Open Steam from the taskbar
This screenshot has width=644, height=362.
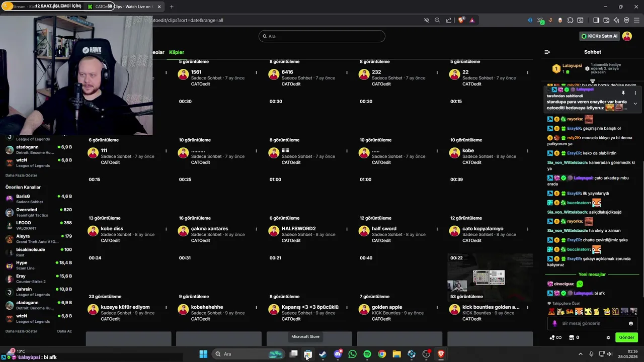coord(323,354)
